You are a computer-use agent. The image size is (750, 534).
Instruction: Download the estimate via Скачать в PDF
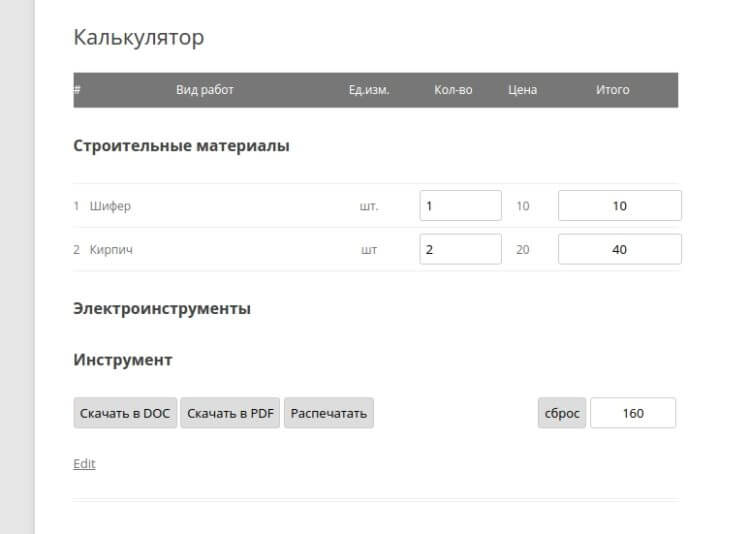[230, 413]
